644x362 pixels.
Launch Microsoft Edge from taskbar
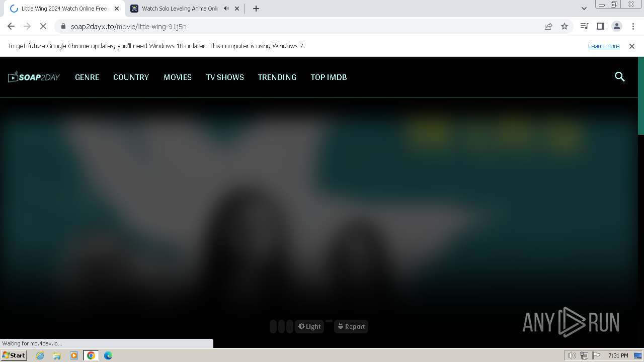(x=108, y=355)
